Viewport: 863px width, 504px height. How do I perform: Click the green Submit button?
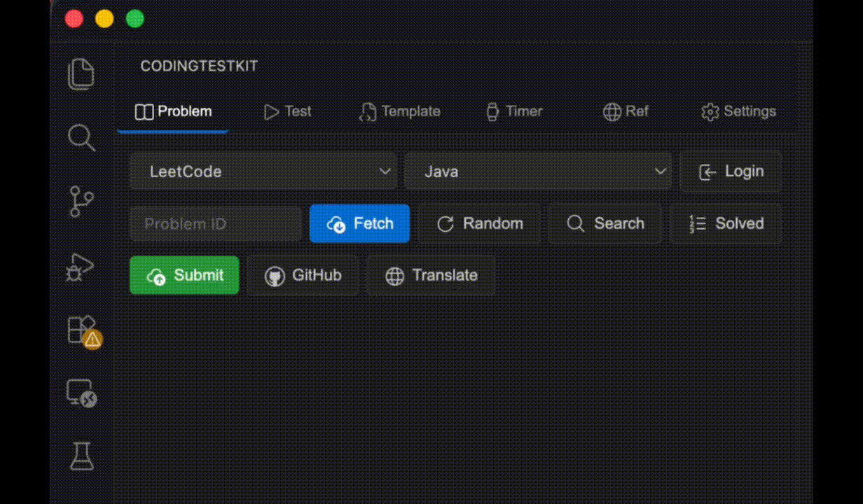pos(184,275)
